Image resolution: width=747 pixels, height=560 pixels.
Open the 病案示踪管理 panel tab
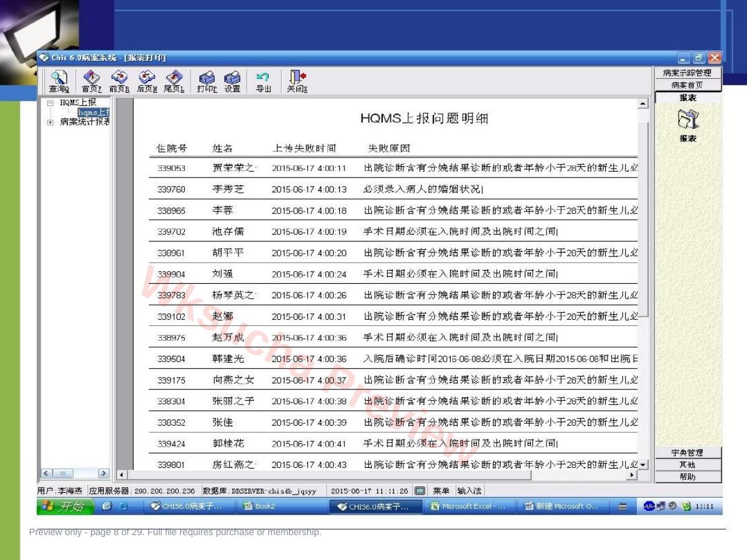[687, 73]
